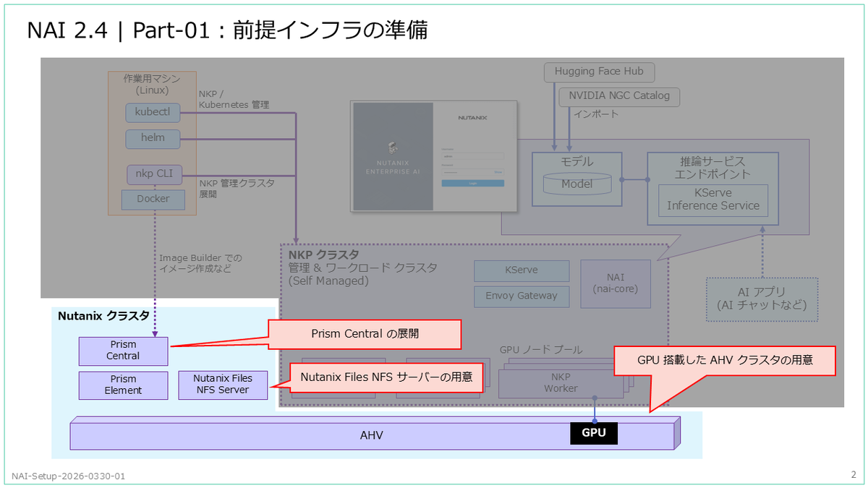Click the "NKP 管理クラスタ 展開" label
The height and width of the screenshot is (488, 868).
(x=237, y=189)
